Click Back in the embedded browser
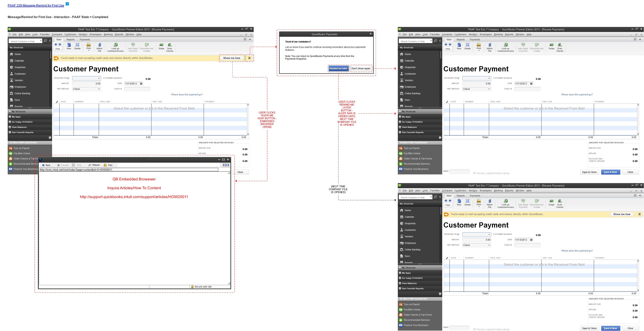 pos(46,165)
